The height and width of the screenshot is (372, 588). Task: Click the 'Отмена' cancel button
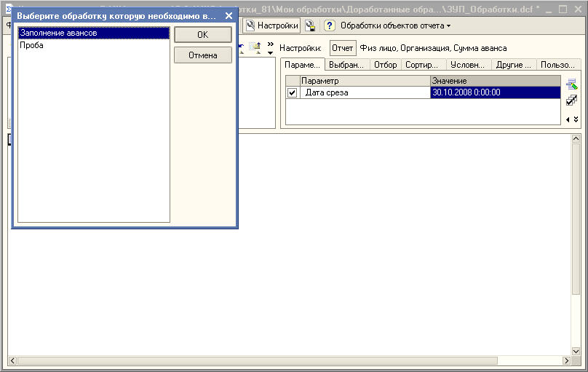[203, 55]
